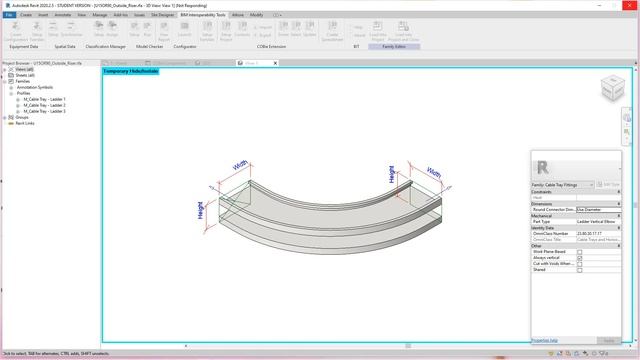Click the Revit logo in title bar
The height and width of the screenshot is (360, 640).
(x=7, y=5)
